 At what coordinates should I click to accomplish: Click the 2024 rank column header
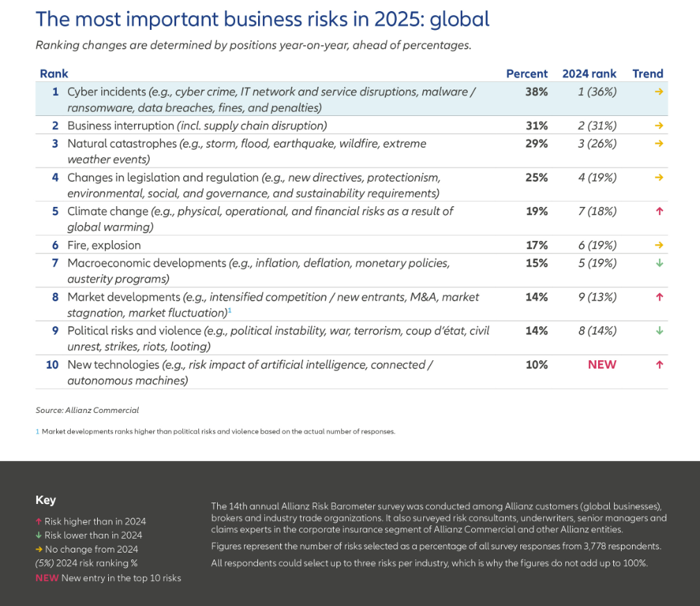tap(589, 74)
